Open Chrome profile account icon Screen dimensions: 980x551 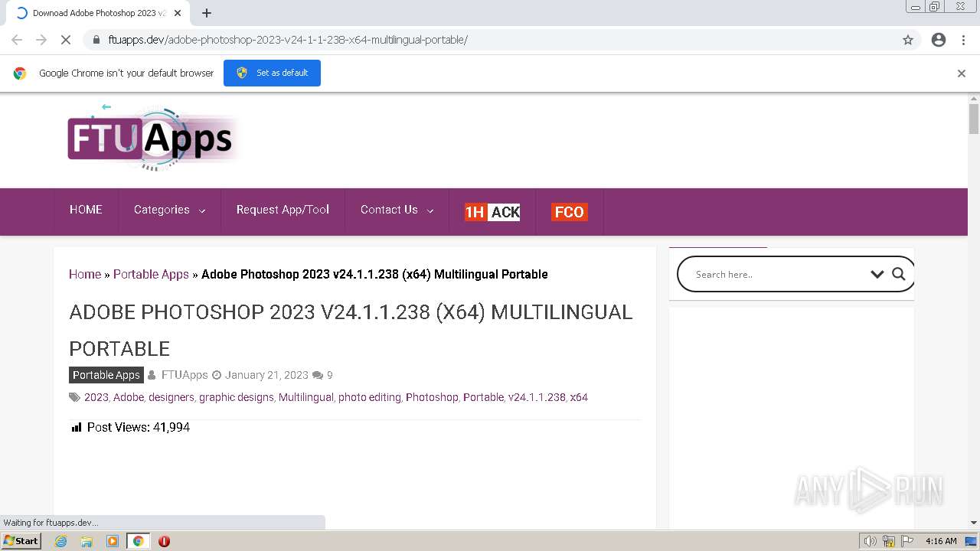939,40
